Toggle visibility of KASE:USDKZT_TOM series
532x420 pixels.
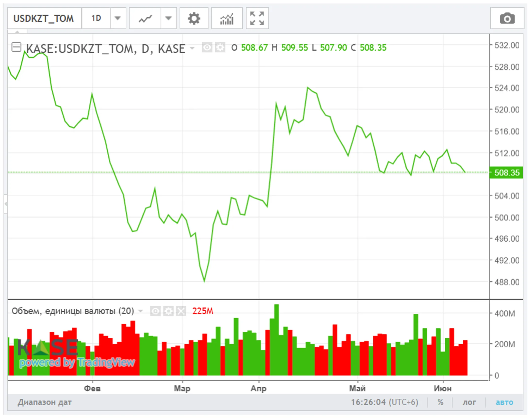tap(207, 47)
